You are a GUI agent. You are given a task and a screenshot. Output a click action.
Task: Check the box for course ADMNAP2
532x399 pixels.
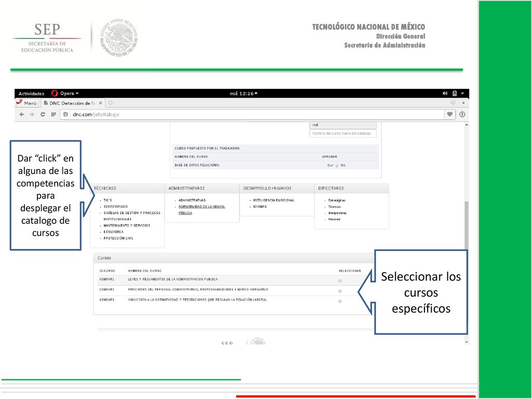[340, 291]
